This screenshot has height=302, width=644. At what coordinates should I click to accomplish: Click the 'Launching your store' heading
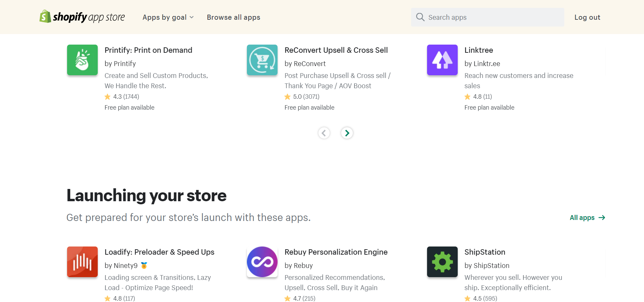(x=146, y=195)
